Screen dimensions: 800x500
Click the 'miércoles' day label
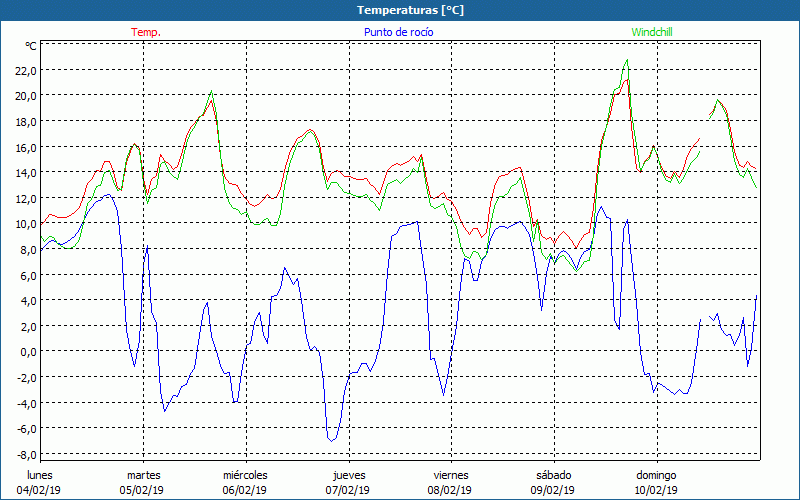245,475
